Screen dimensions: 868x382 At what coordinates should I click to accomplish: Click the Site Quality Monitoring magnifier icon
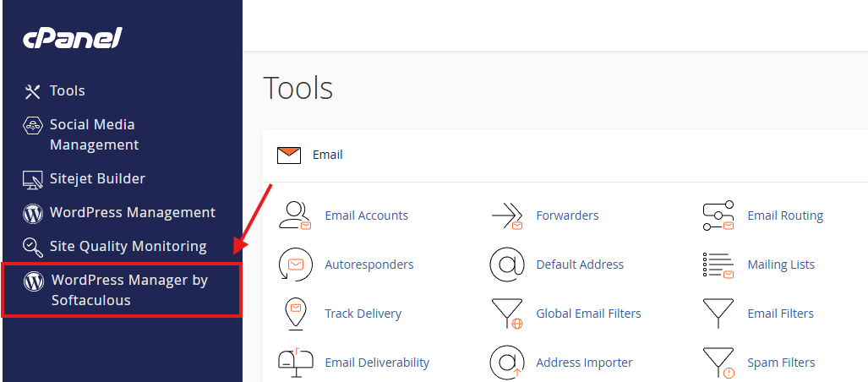click(x=33, y=248)
